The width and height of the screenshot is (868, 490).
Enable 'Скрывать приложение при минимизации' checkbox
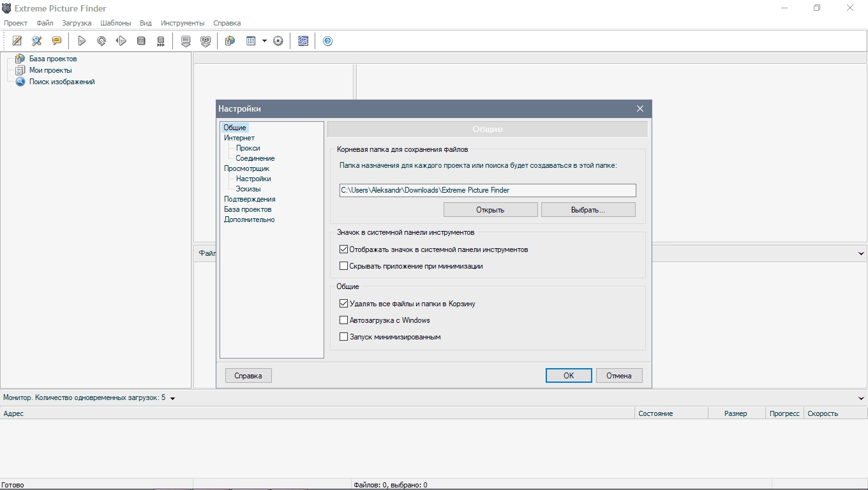coord(343,266)
